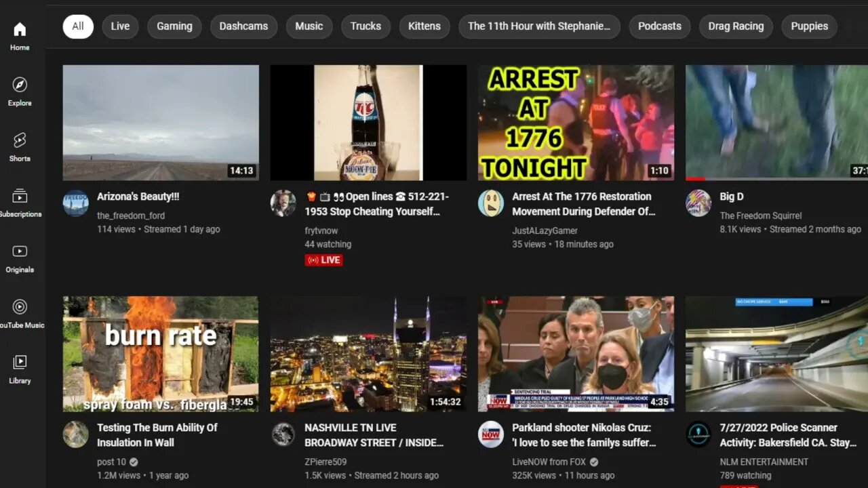The height and width of the screenshot is (488, 868).
Task: Open LiveNOW from FOX channel name
Action: 549,462
